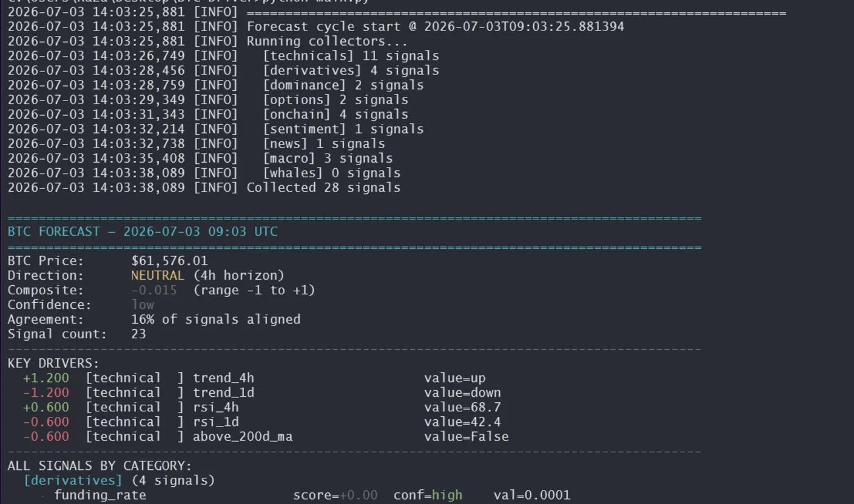
Task: Click the trend_1d driver name
Action: click(x=224, y=392)
